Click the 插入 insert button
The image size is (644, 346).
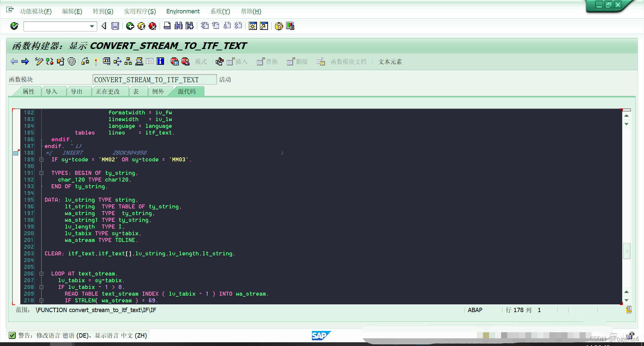click(x=237, y=62)
